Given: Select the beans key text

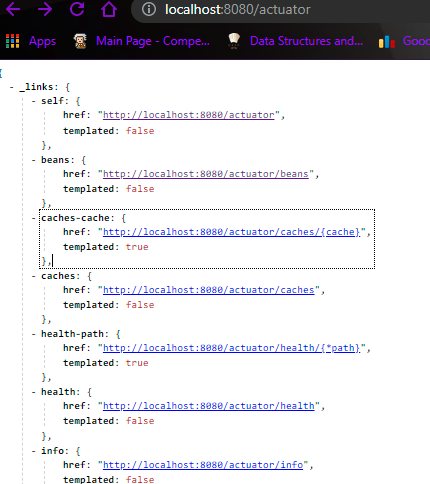Looking at the screenshot, I should (55, 160).
